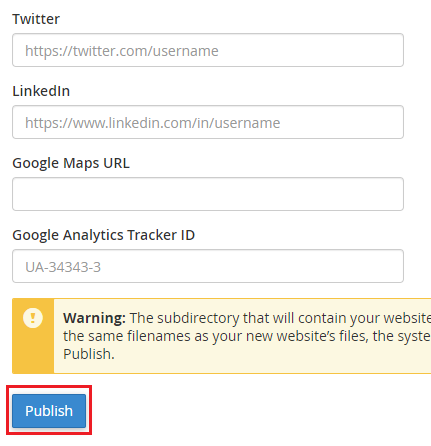Viewport: 431px width, 446px height.
Task: Click the LinkedIn field label
Action: click(41, 91)
